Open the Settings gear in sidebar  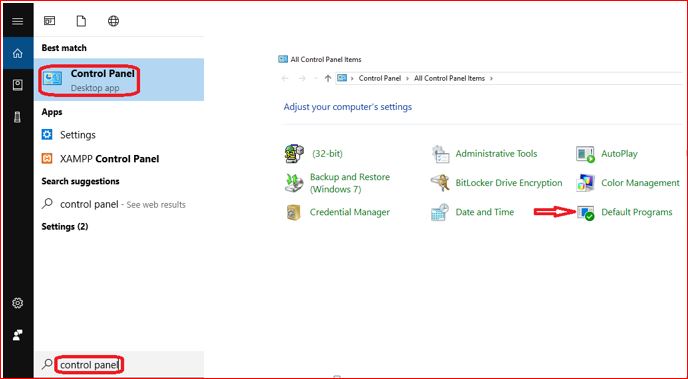point(18,303)
